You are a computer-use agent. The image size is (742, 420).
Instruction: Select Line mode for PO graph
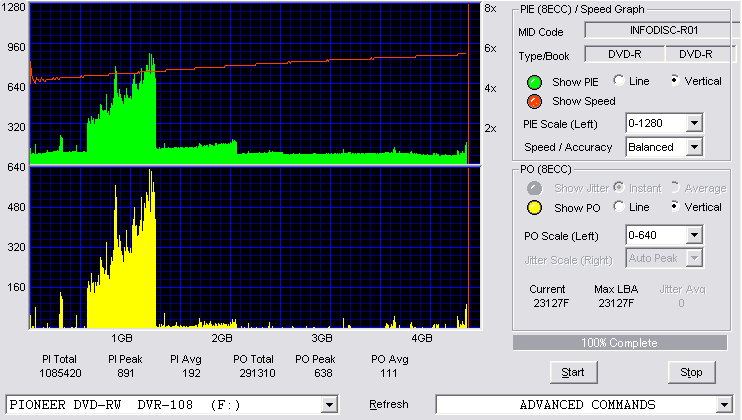pos(619,206)
